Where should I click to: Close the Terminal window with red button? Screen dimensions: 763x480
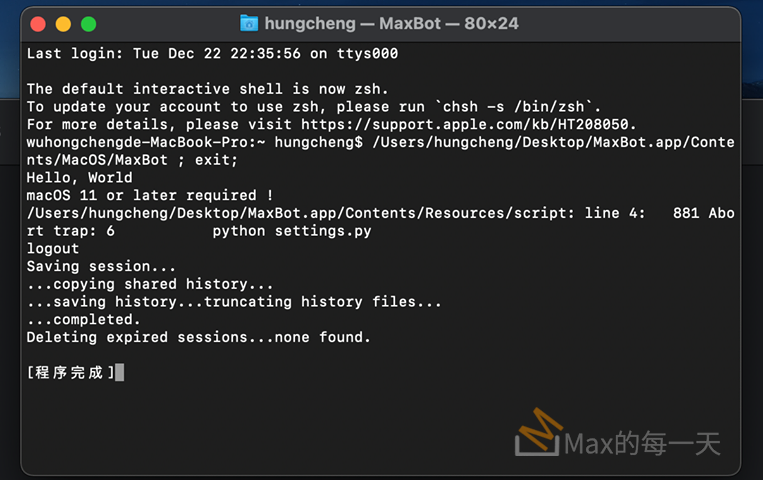pos(38,23)
